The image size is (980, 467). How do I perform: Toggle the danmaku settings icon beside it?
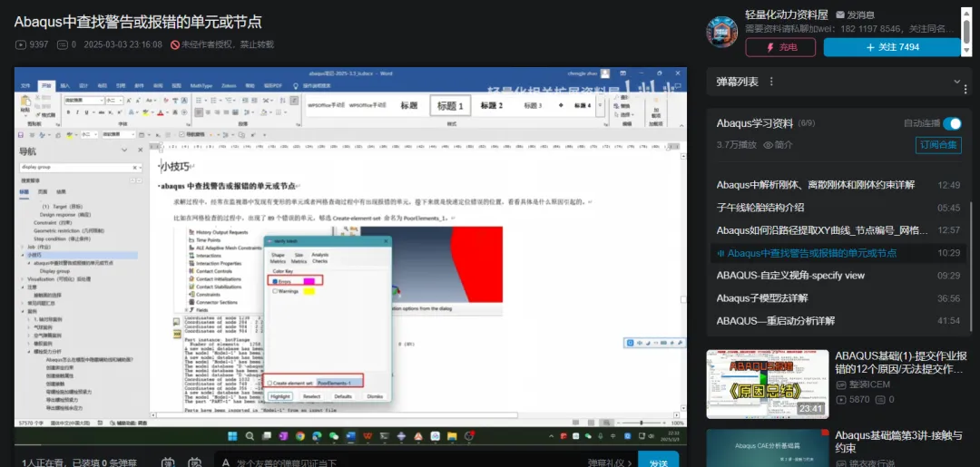195,462
